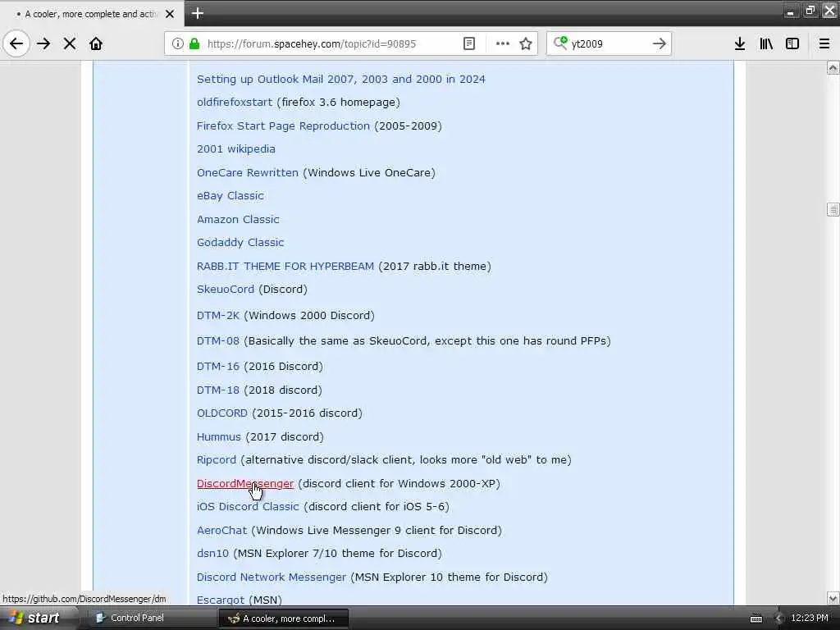Open the home page icon

(96, 43)
